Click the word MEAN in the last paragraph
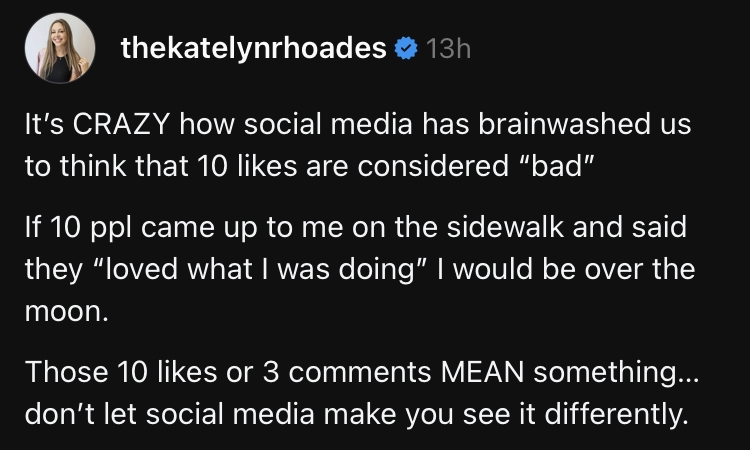Viewport: 750px width, 450px height. (482, 372)
